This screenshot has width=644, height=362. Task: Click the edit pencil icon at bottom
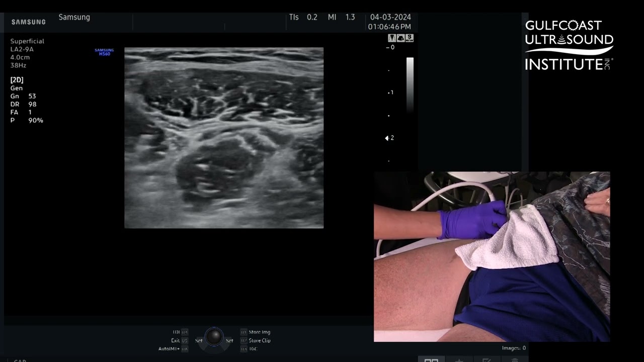(487, 359)
